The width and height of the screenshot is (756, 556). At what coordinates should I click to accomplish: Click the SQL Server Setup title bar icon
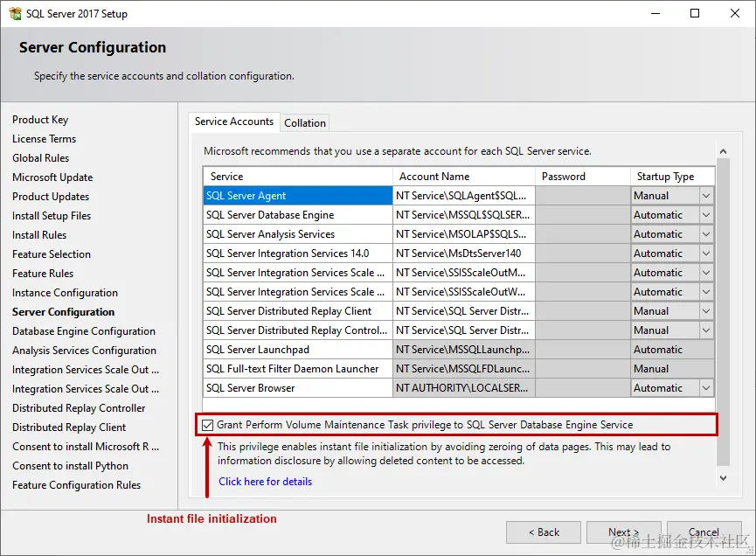pyautogui.click(x=15, y=13)
